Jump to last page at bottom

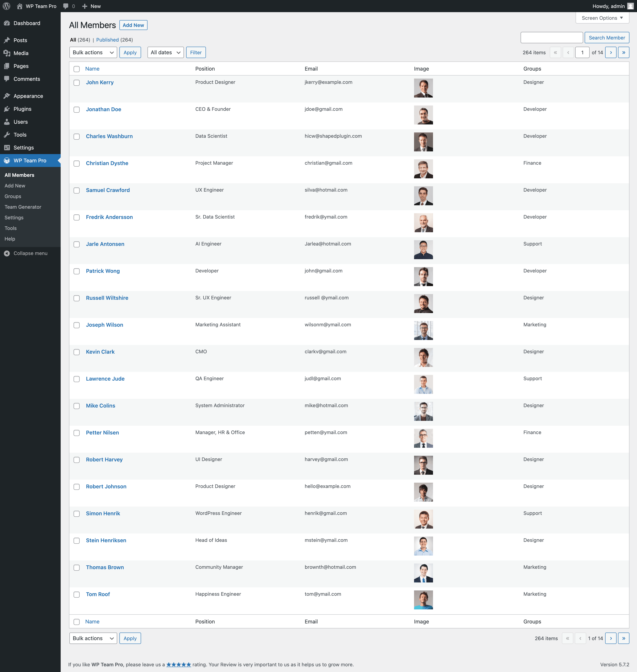point(623,638)
